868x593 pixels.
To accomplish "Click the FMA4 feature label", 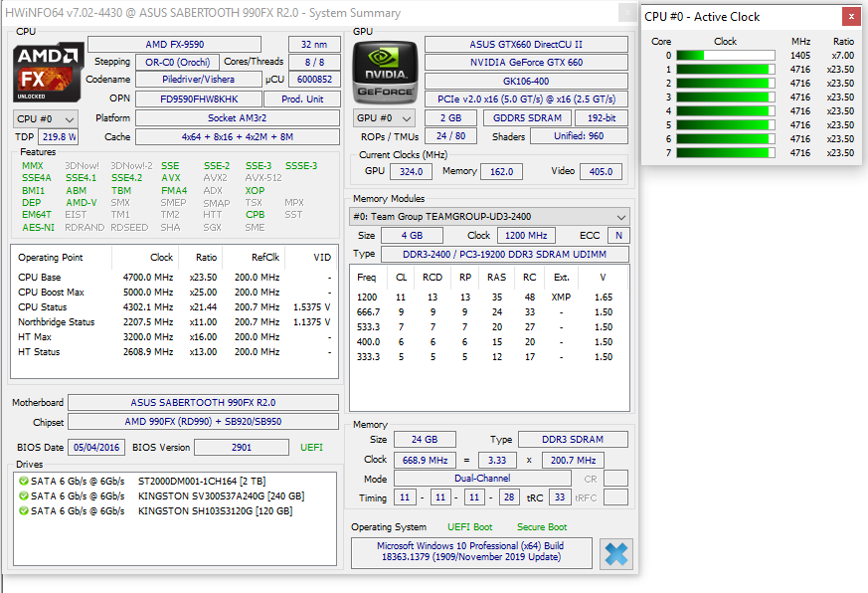I will (x=174, y=191).
